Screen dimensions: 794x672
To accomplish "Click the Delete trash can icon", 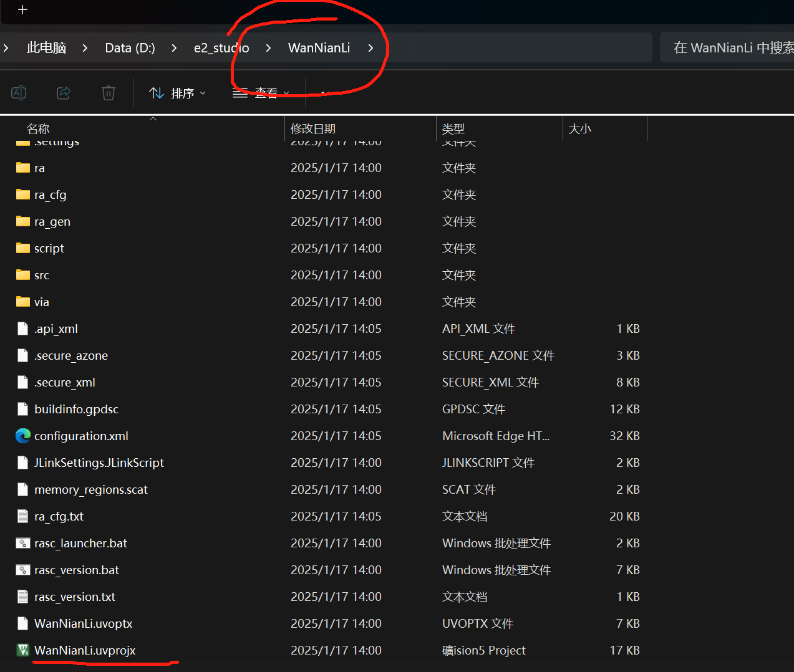I will point(109,93).
